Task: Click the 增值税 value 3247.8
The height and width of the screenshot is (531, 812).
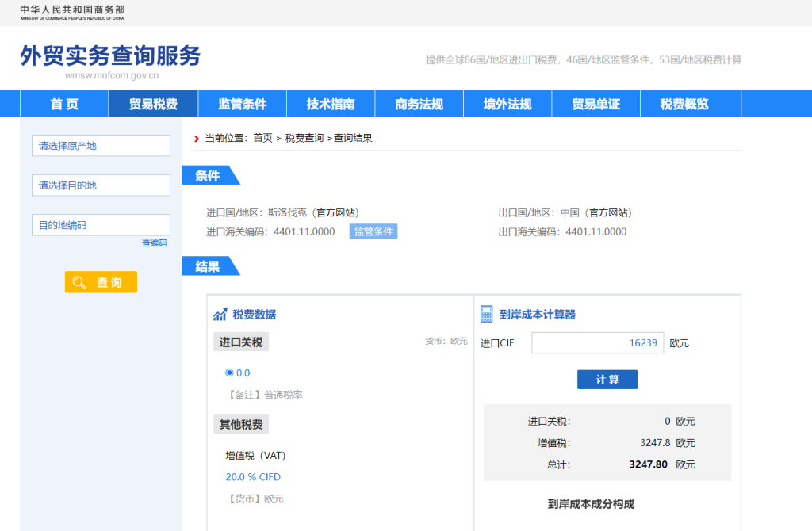Action: (x=655, y=443)
